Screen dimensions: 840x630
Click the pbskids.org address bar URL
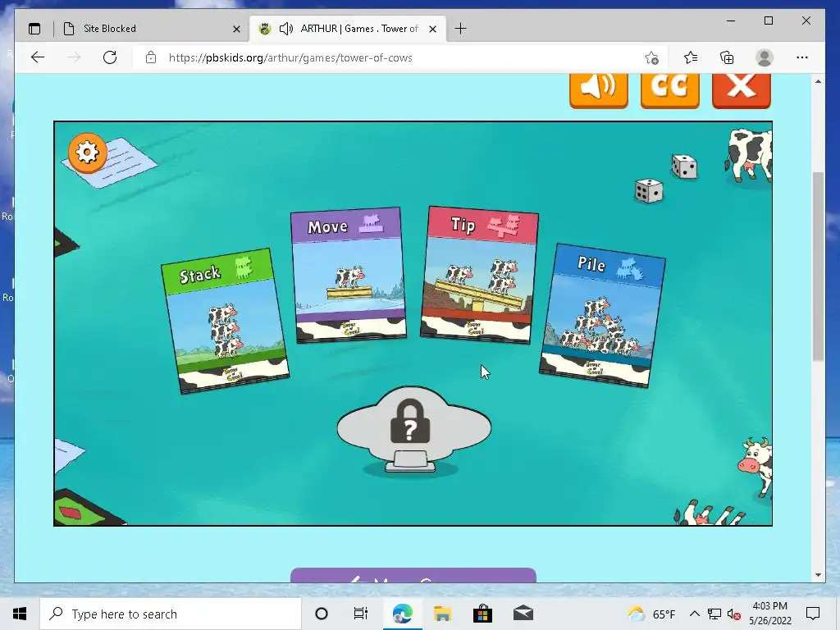[290, 57]
